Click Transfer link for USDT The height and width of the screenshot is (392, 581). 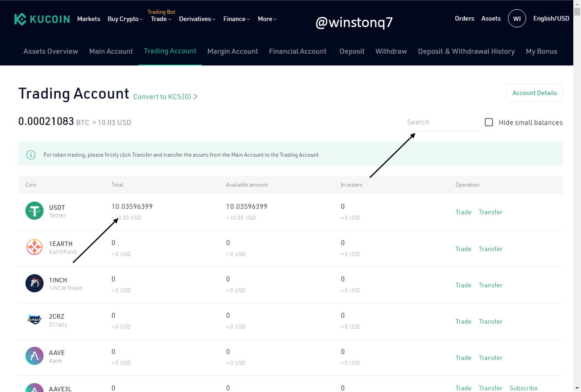tap(490, 212)
